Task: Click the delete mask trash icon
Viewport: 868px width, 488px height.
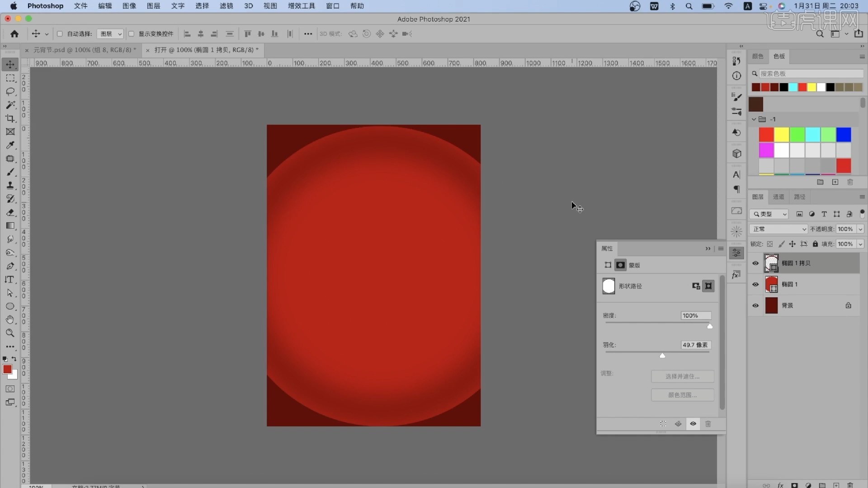Action: 708,424
